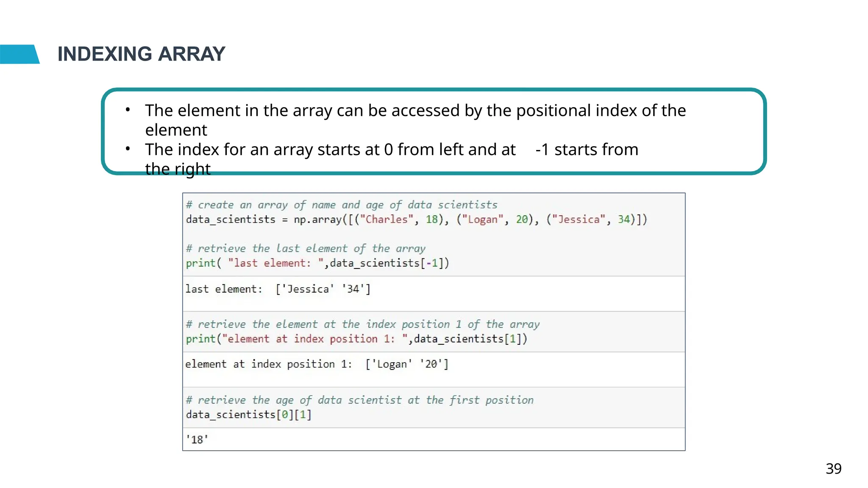Click the data_scientists[0][1] code line
Screen dimensions: 868x488
tap(249, 415)
